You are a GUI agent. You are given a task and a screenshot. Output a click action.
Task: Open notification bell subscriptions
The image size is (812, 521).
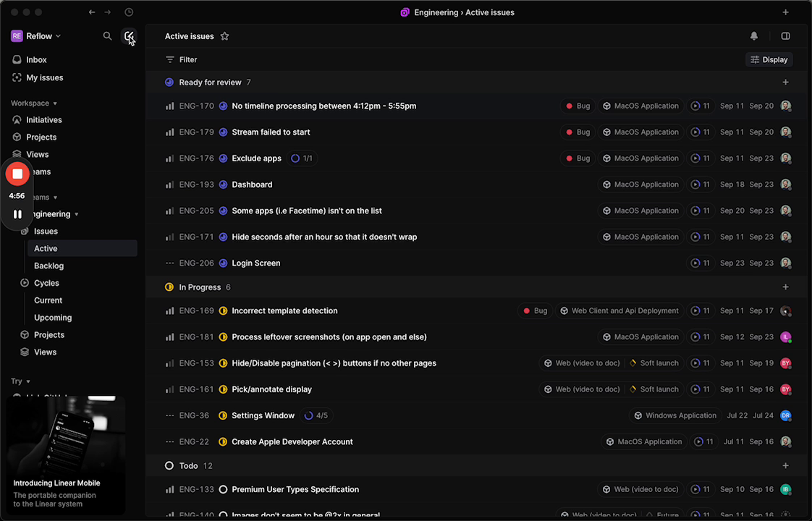pos(754,36)
